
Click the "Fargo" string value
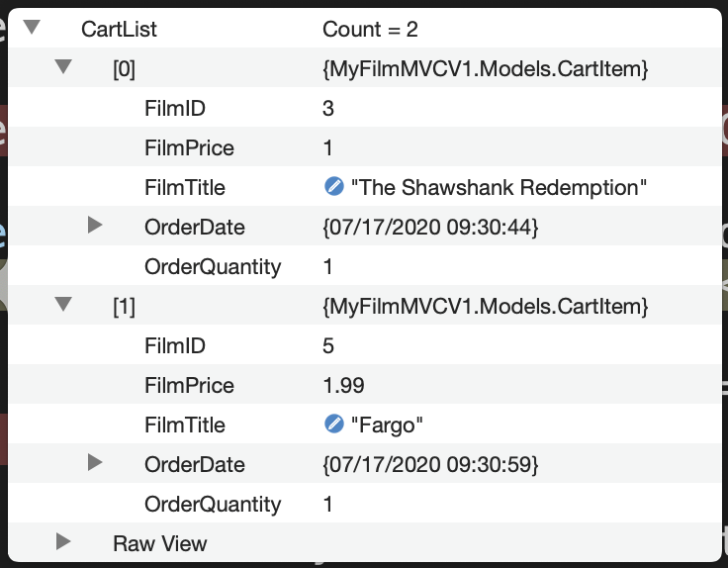pyautogui.click(x=388, y=426)
